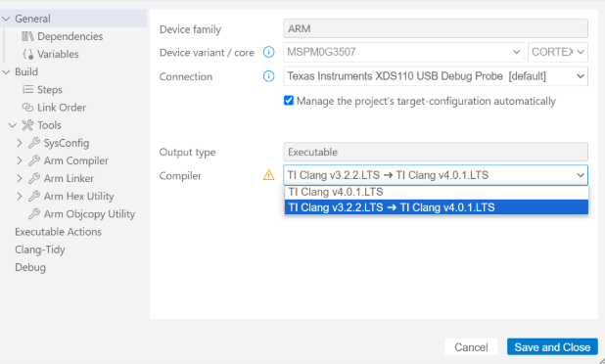The width and height of the screenshot is (605, 364).
Task: Click the Cancel button
Action: pos(471,347)
